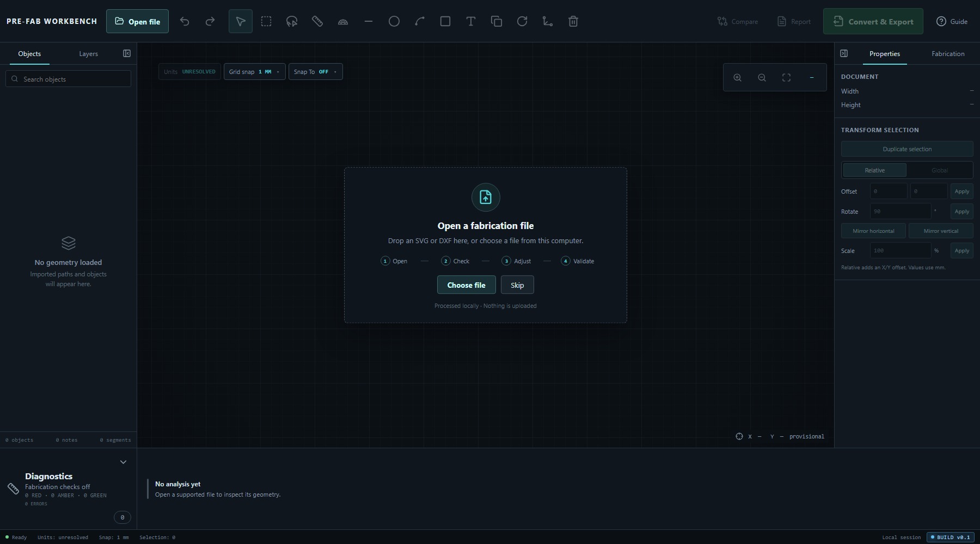Click the Search objects field
This screenshot has height=544, width=980.
pos(68,79)
